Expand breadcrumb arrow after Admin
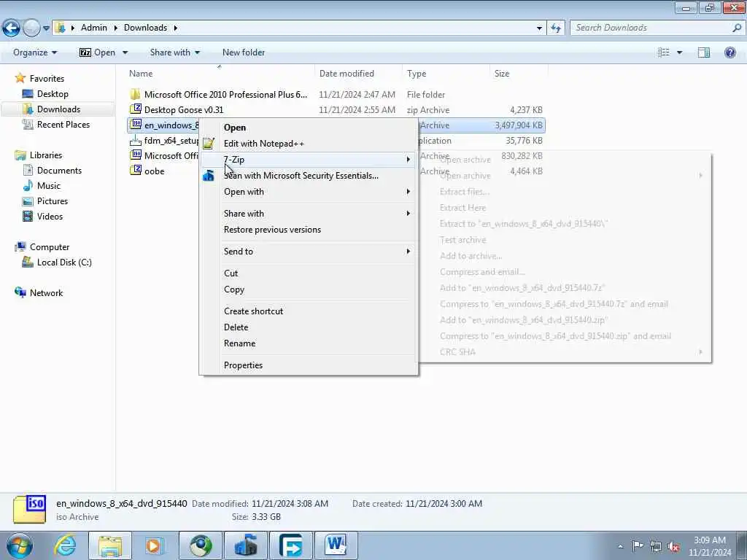Screen dimensions: 747x560 (x=115, y=28)
